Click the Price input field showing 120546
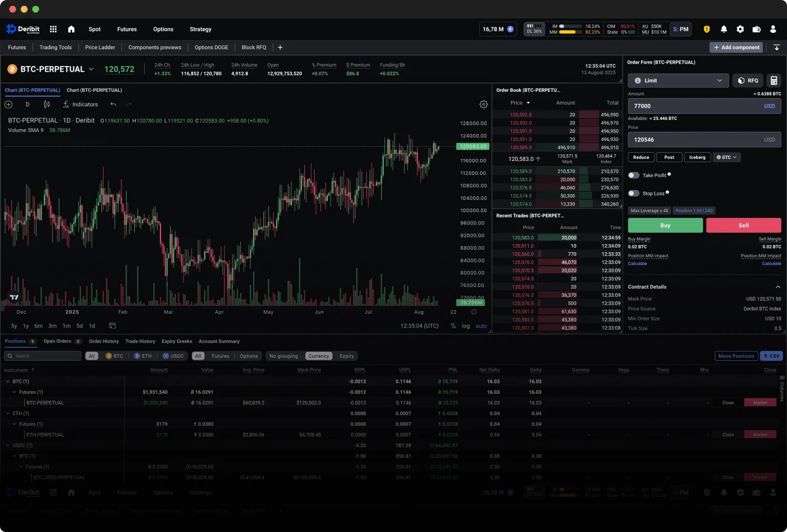Screen dimensions: 787x532 pos(704,139)
